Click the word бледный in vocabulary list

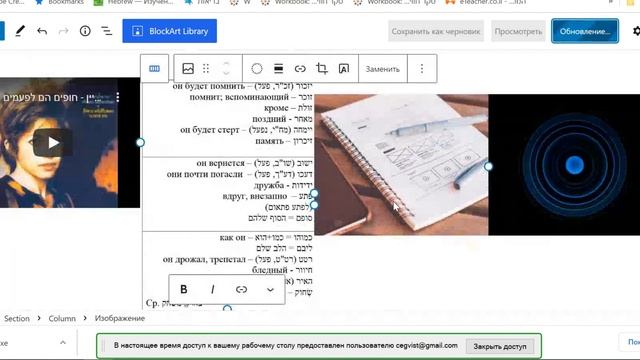click(x=269, y=270)
